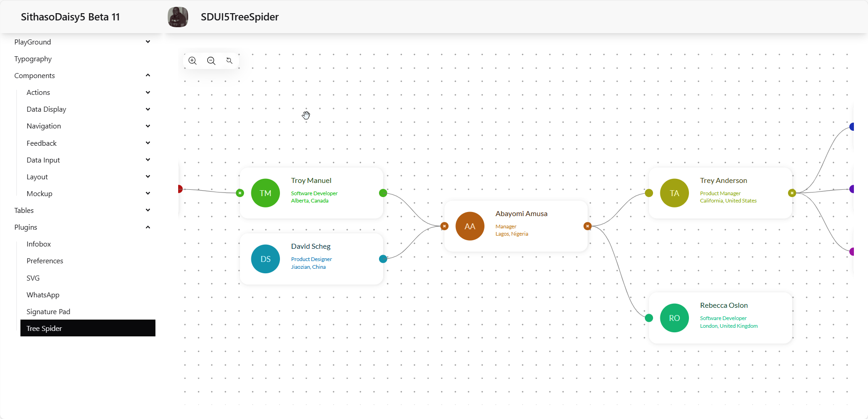The width and height of the screenshot is (868, 419).
Task: Click the Abayomi Amusa name
Action: [521, 214]
